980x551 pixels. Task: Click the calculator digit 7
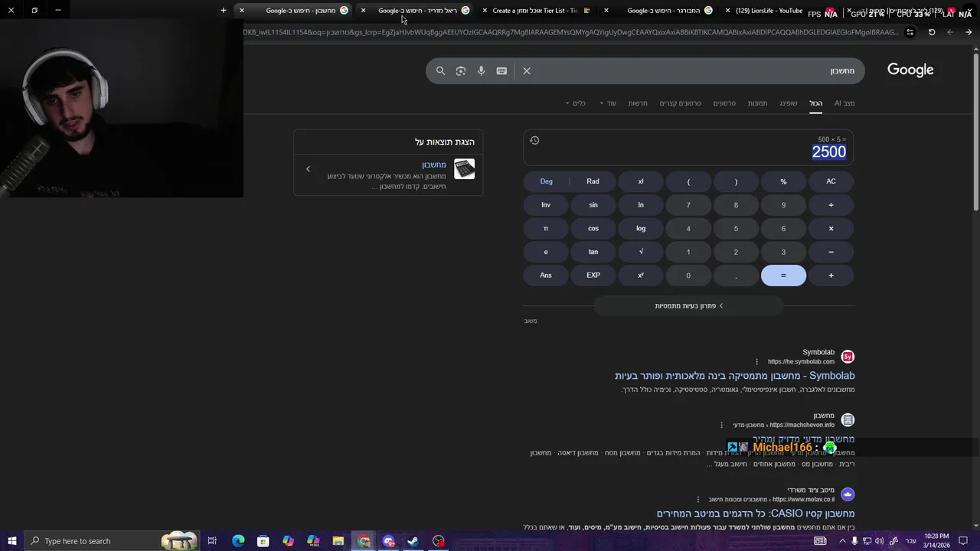688,205
